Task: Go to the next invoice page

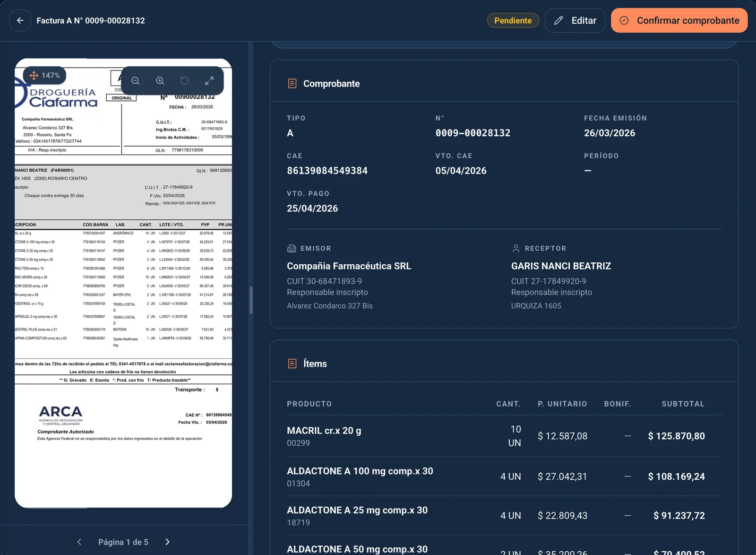Action: (x=167, y=542)
